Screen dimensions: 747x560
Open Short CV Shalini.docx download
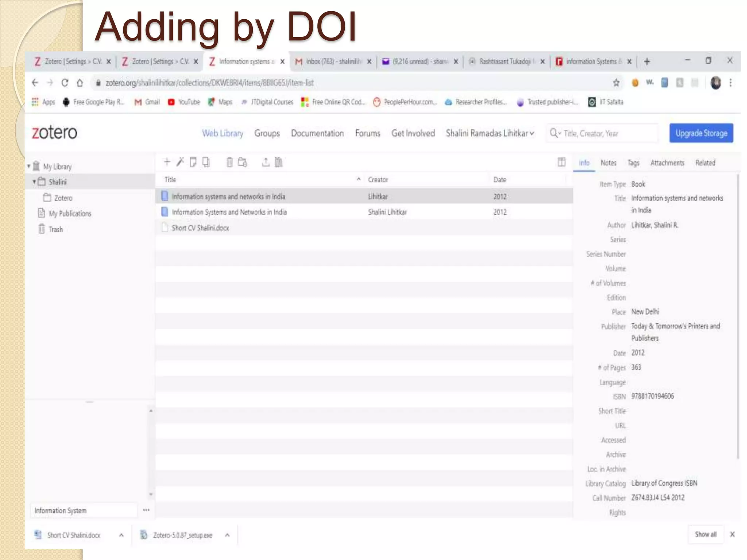tap(73, 535)
